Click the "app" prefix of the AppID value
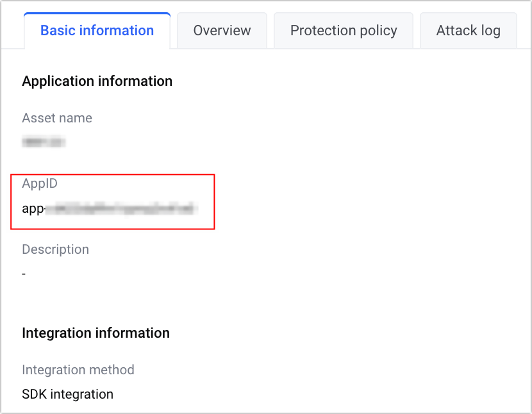Viewport: 532px width, 414px height. tap(33, 209)
